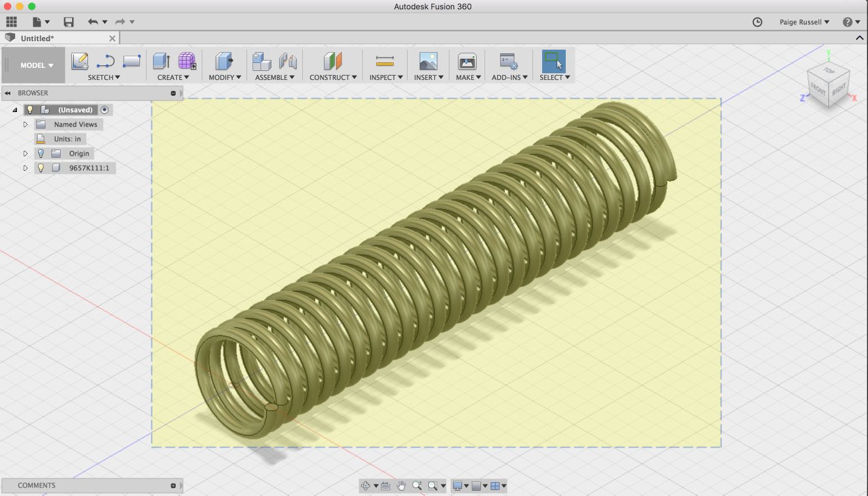Save the design with the floppy icon
The image size is (868, 496).
68,22
